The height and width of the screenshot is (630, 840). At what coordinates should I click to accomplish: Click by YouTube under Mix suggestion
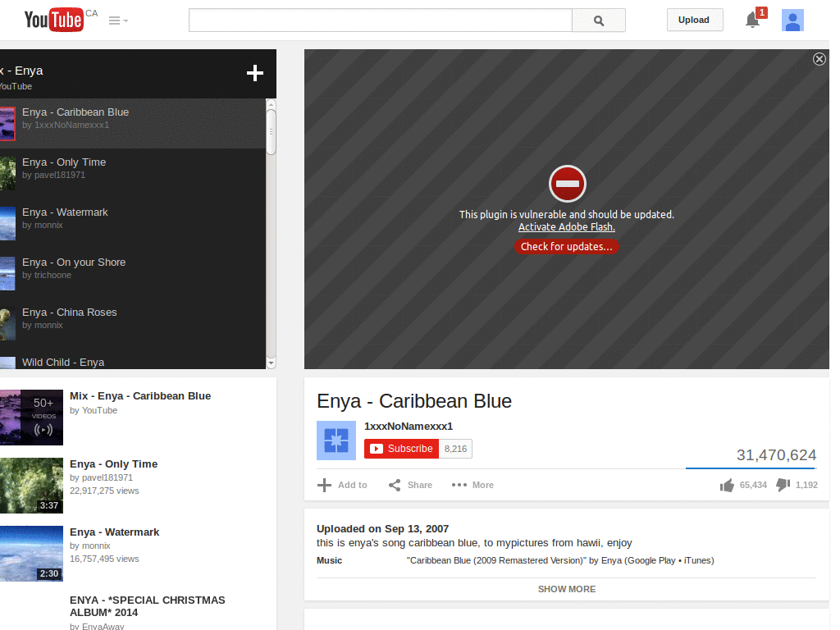[x=94, y=410]
